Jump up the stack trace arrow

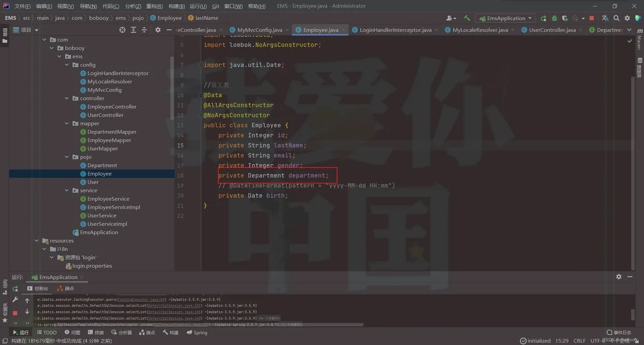point(27,301)
